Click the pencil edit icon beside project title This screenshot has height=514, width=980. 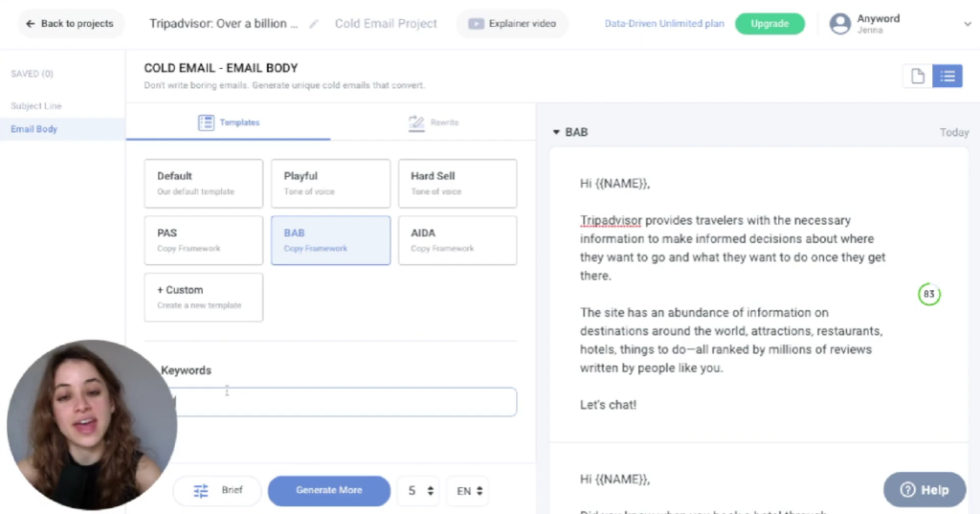pos(314,24)
